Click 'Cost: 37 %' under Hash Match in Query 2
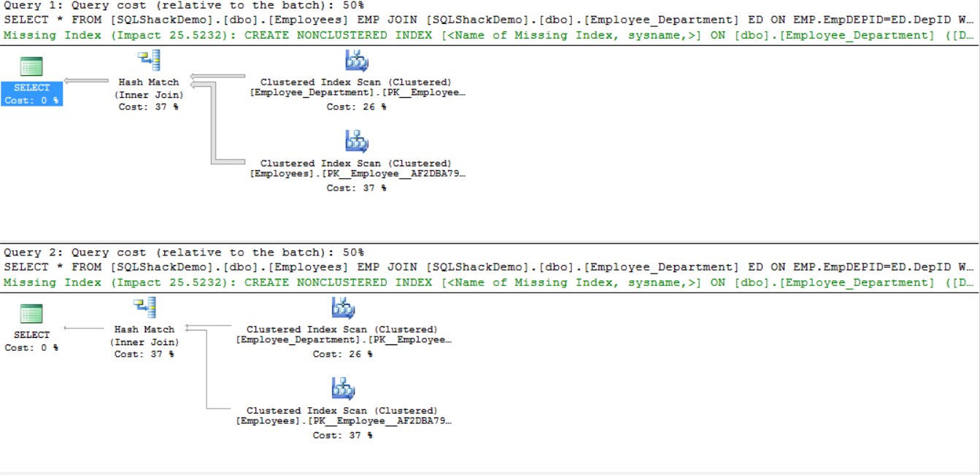The width and height of the screenshot is (980, 475). [144, 354]
